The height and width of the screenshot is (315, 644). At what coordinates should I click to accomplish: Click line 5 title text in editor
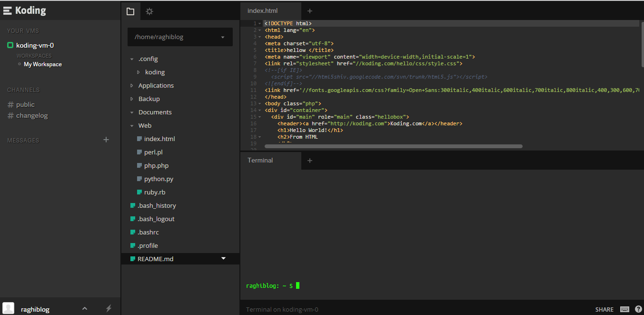click(299, 50)
